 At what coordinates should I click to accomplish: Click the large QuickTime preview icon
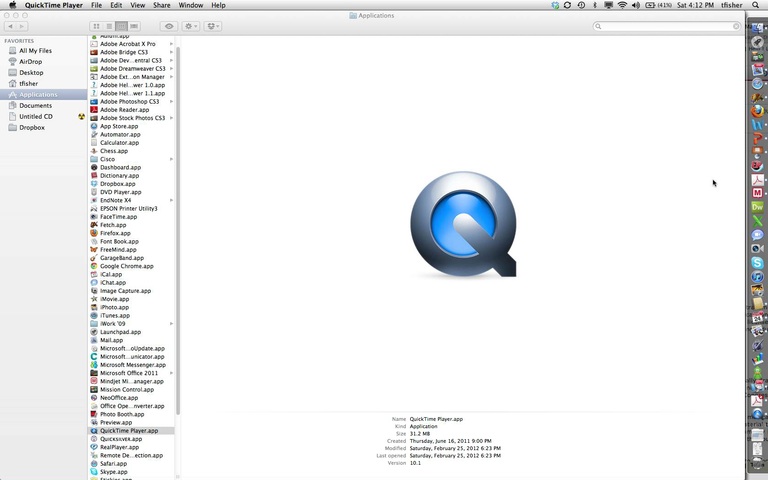(x=463, y=225)
